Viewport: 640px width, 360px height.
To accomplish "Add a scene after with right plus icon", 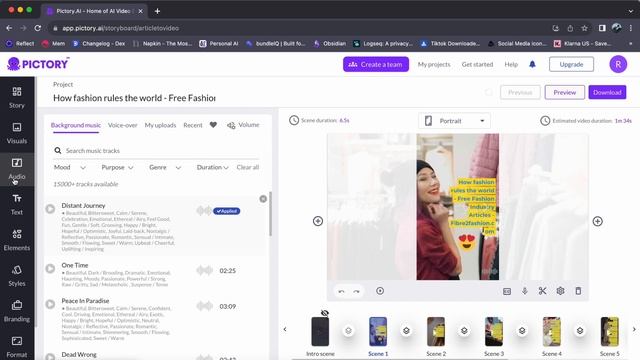I will [598, 221].
